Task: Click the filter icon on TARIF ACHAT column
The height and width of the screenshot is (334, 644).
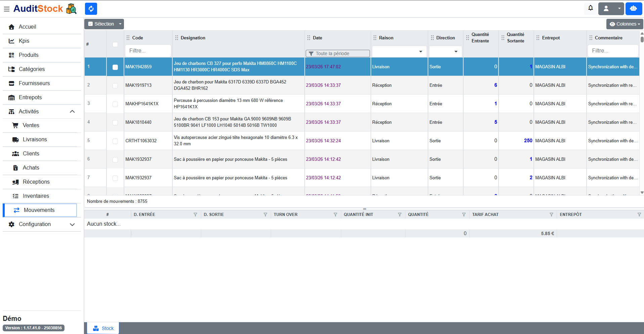Action: point(551,215)
